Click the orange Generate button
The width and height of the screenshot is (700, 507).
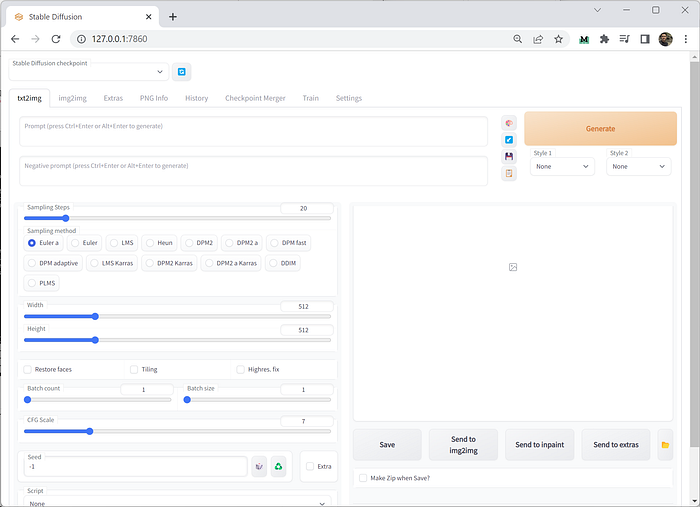600,129
